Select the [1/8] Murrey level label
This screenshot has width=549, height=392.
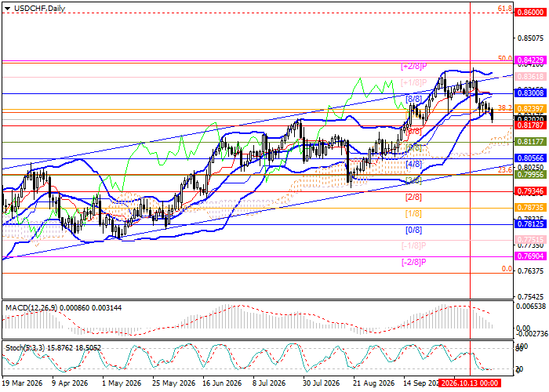413,213
